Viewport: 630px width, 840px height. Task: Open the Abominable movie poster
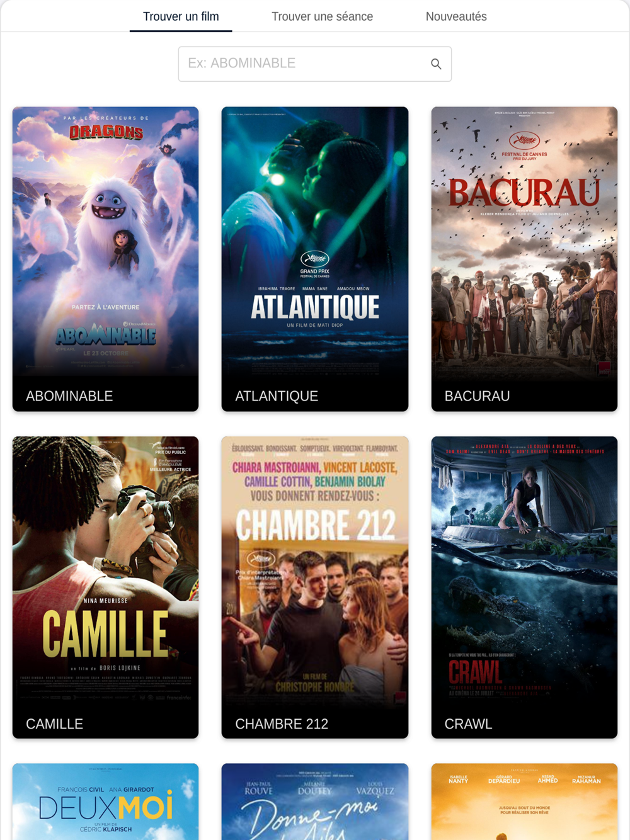point(105,259)
